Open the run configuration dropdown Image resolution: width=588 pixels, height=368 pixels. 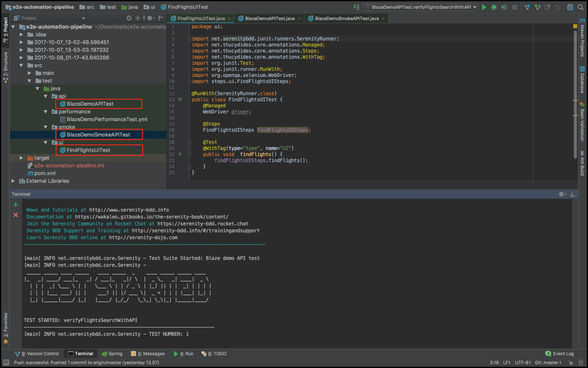tap(420, 7)
